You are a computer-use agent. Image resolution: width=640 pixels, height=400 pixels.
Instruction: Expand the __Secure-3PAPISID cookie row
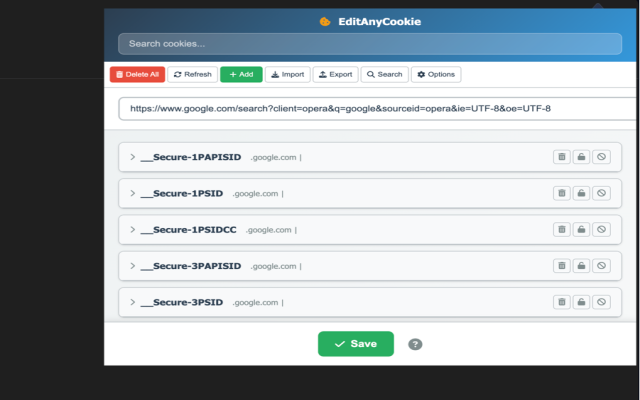click(132, 266)
